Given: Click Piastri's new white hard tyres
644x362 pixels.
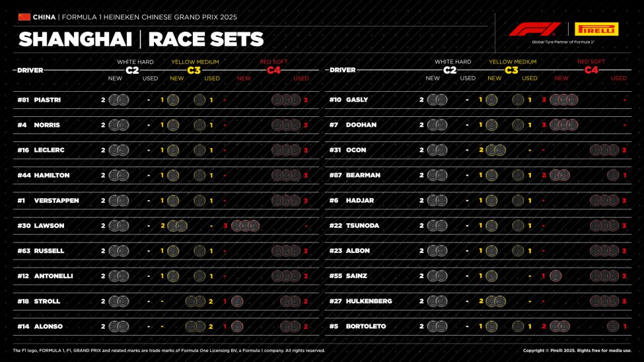Looking at the screenshot, I should click(x=119, y=100).
